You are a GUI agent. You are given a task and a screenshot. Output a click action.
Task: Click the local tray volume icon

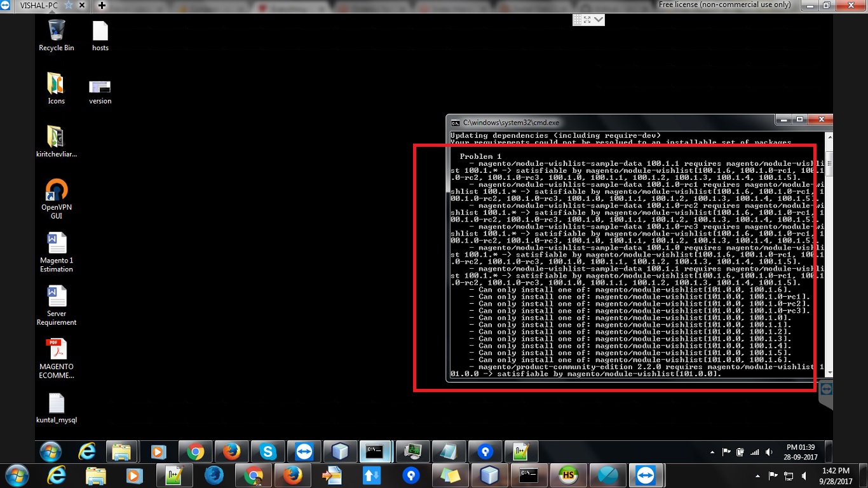coord(805,475)
